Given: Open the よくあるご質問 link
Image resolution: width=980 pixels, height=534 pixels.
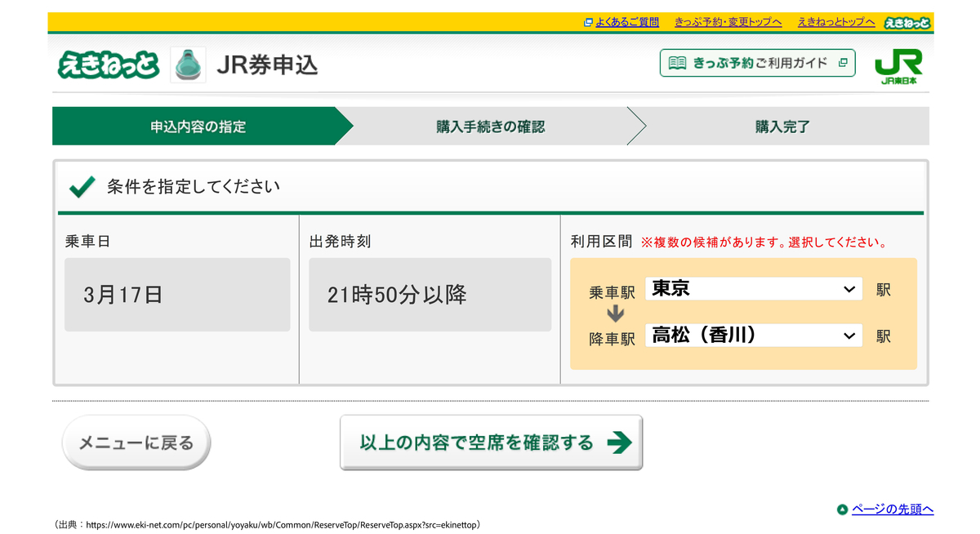Looking at the screenshot, I should click(627, 23).
